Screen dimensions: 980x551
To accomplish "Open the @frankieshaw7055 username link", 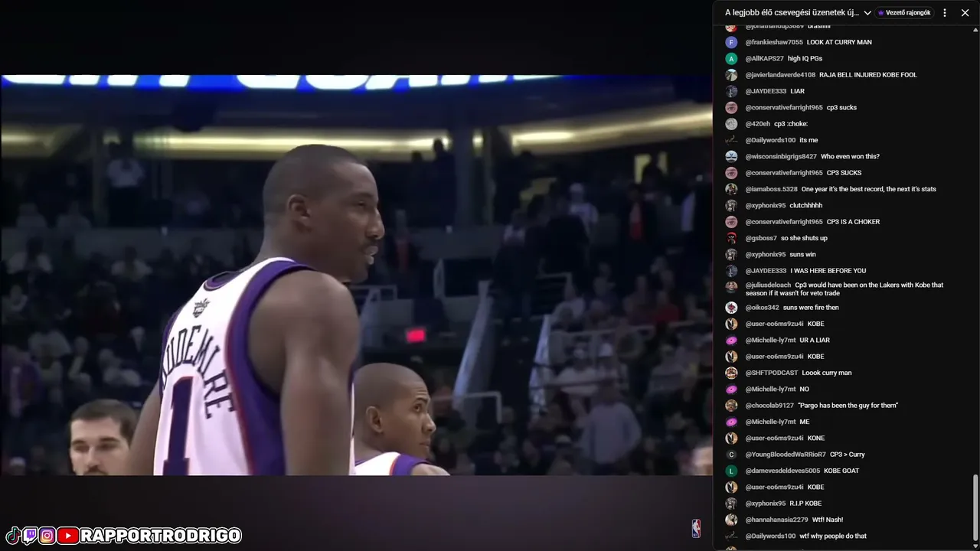I will [774, 42].
